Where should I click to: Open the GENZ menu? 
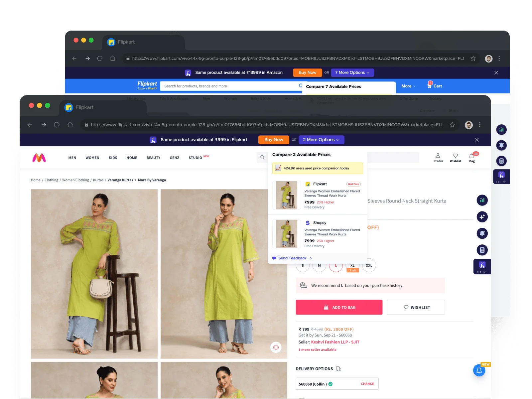175,158
